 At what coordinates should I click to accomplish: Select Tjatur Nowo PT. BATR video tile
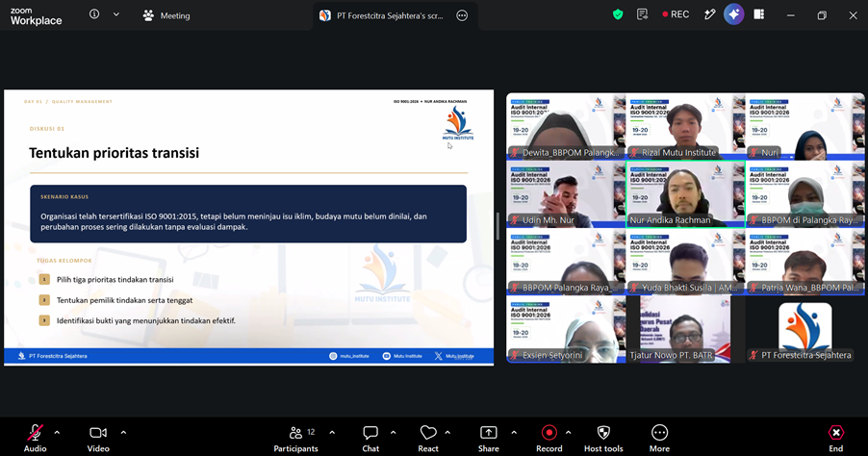pyautogui.click(x=685, y=329)
